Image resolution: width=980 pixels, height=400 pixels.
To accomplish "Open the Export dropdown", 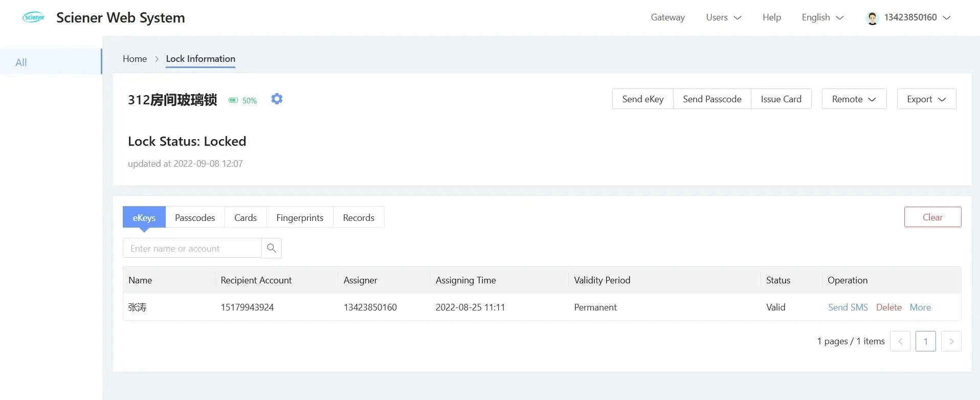I will [926, 99].
